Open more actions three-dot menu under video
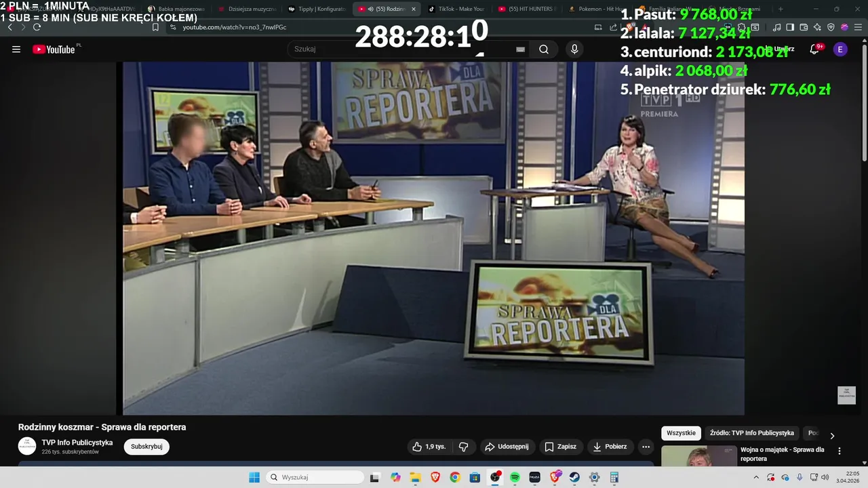This screenshot has height=488, width=868. pyautogui.click(x=646, y=447)
